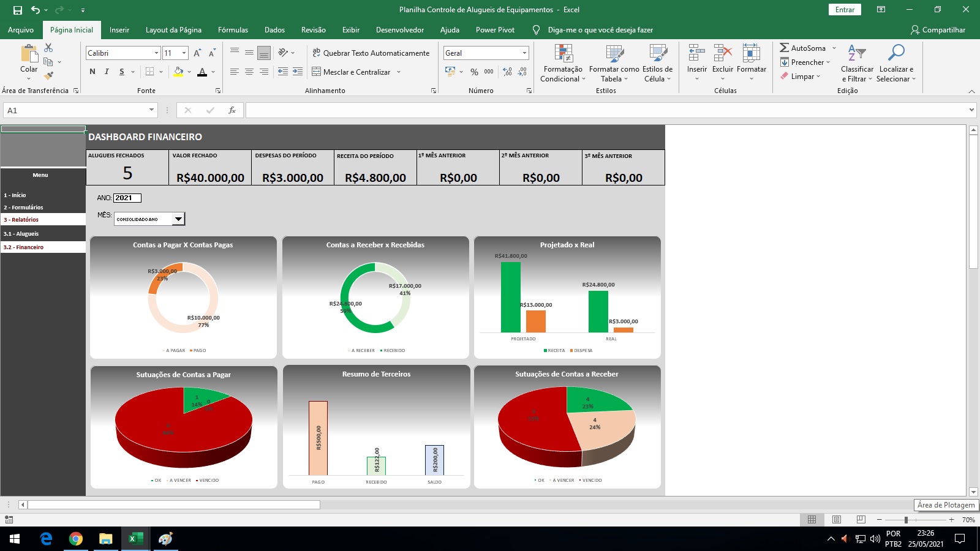The image size is (980, 551).
Task: Click the Compartilhar button
Action: coord(938,30)
